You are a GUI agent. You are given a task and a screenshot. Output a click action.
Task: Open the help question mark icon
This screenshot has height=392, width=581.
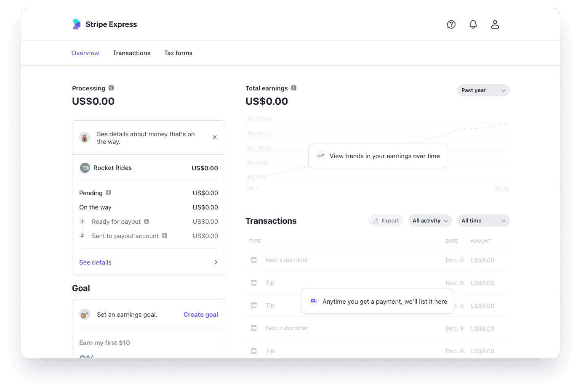[451, 24]
